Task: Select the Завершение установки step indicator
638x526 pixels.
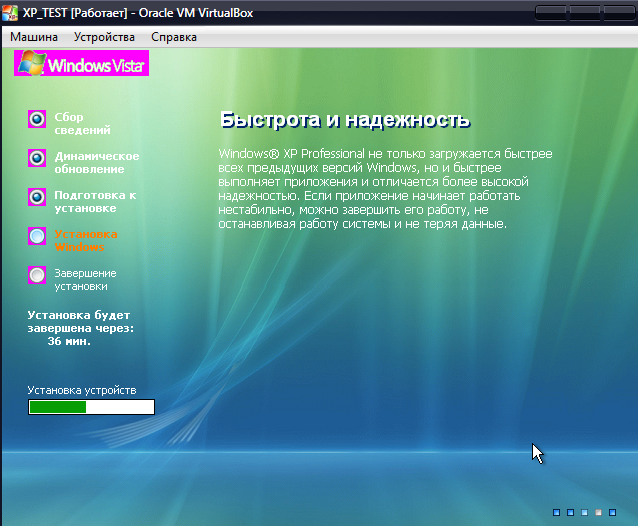Action: coord(37,275)
